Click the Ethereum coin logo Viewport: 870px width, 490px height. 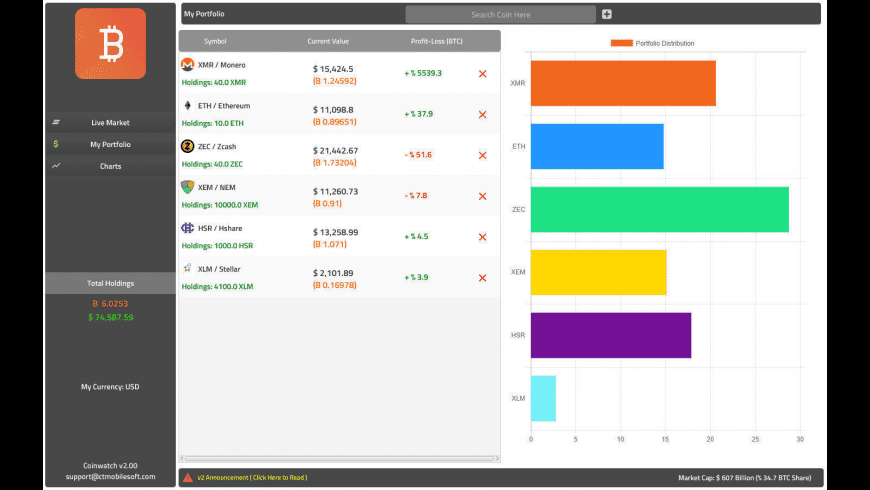click(188, 105)
